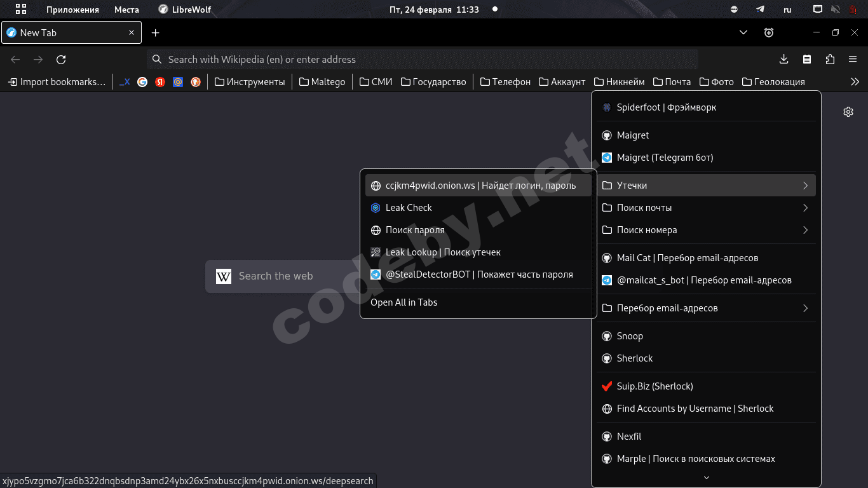Open the Google bookmark icon

coord(142,82)
